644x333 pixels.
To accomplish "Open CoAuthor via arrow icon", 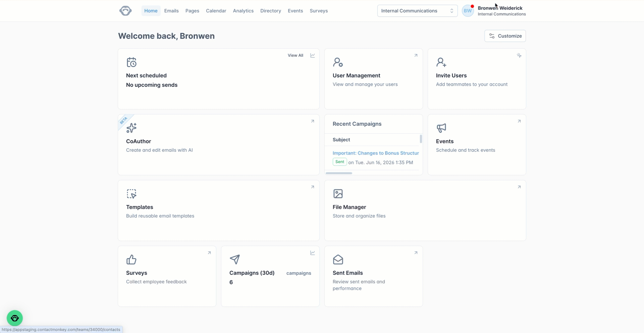I will 312,121.
